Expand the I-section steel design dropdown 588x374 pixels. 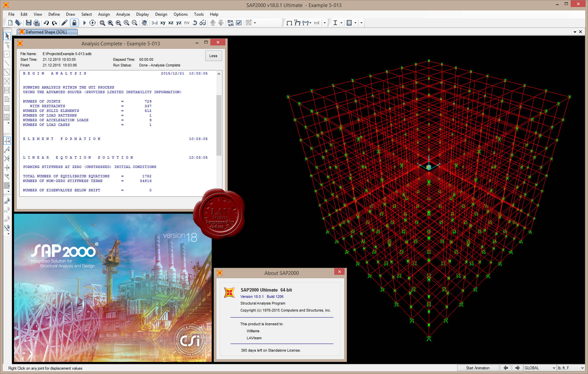pos(341,23)
